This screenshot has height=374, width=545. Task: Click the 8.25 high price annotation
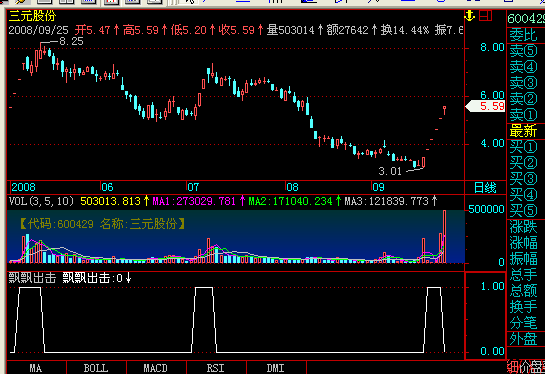click(71, 41)
